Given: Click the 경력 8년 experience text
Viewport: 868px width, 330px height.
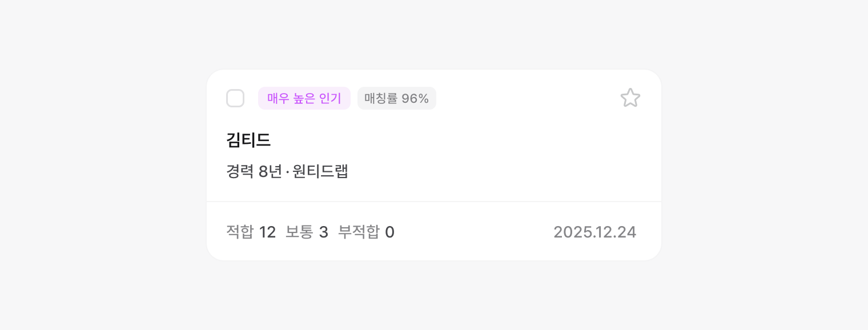Looking at the screenshot, I should pos(254,171).
